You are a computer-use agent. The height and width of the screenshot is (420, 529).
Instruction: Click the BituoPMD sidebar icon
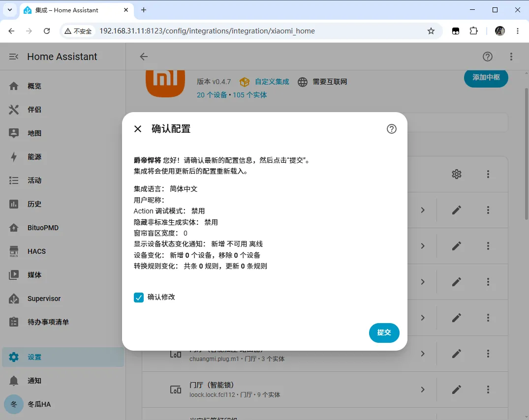tap(14, 228)
